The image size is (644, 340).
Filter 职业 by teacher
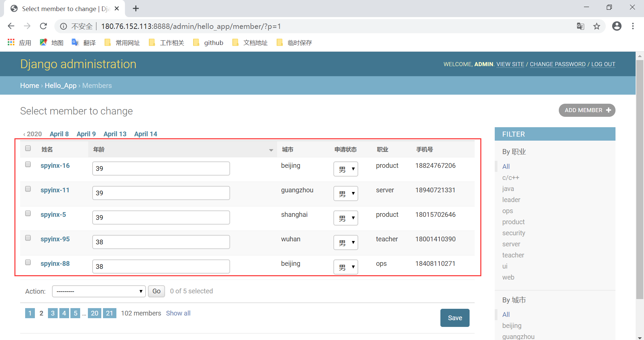513,255
